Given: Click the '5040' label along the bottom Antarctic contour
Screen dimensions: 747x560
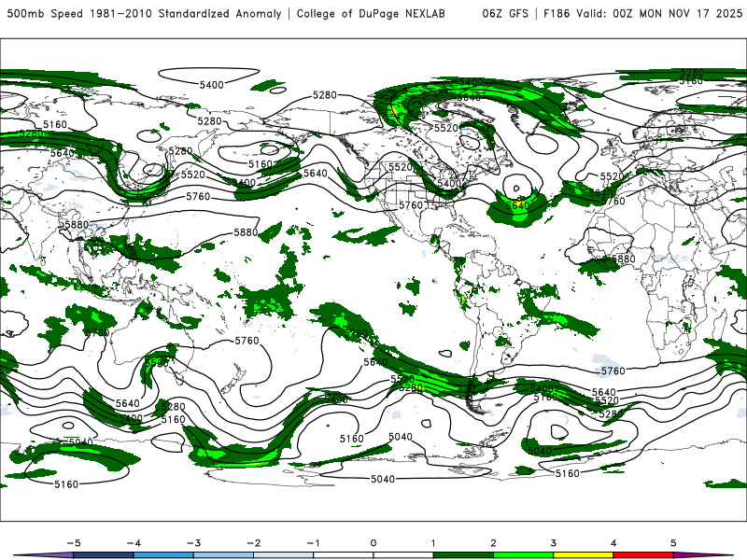Looking at the screenshot, I should tap(383, 479).
